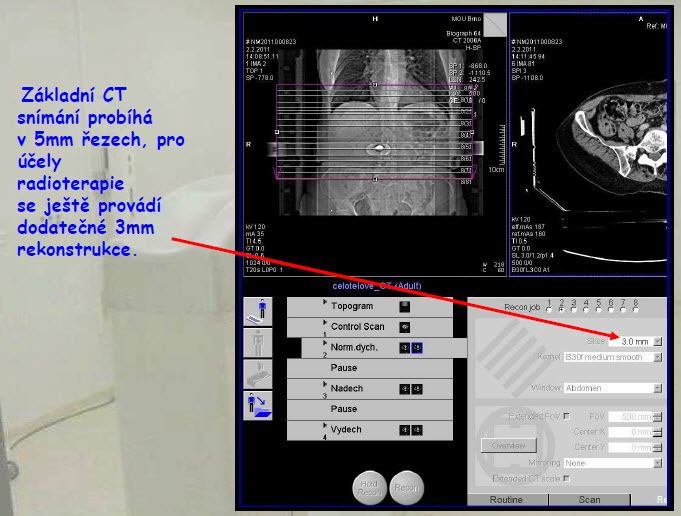Toggle the Extended CT scale checkbox
The image size is (681, 516).
click(x=567, y=479)
